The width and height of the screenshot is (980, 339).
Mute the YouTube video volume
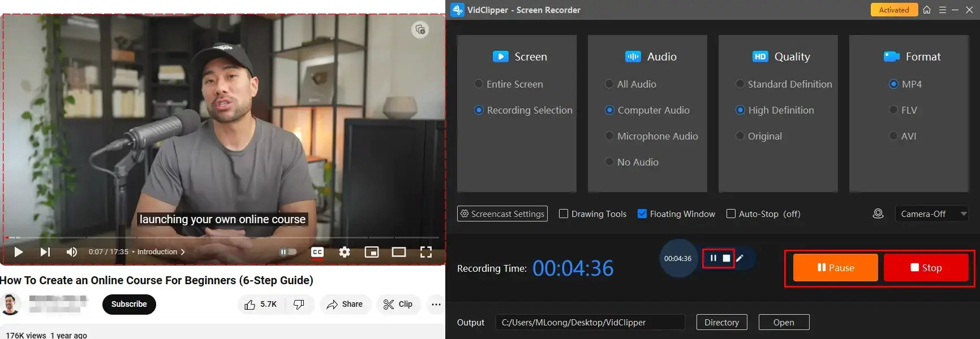pyautogui.click(x=72, y=252)
